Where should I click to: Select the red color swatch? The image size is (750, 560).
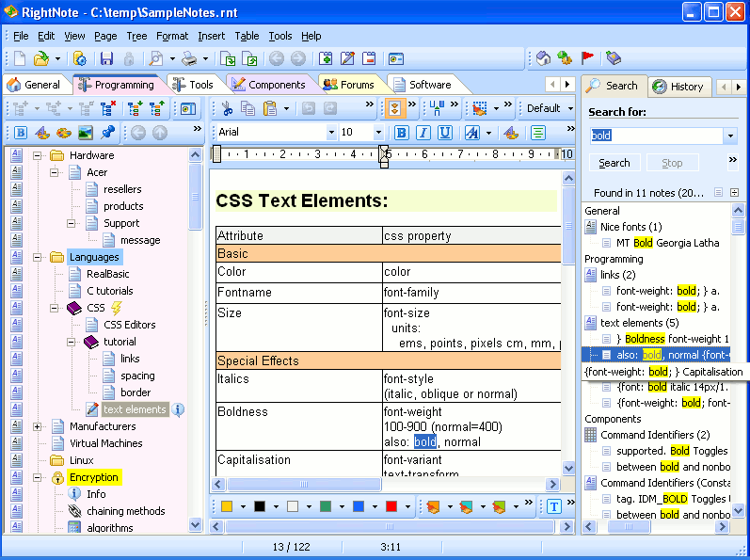[391, 506]
